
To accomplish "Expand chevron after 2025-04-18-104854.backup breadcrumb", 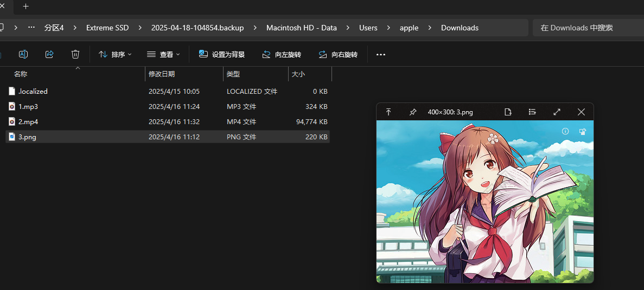I will 255,28.
